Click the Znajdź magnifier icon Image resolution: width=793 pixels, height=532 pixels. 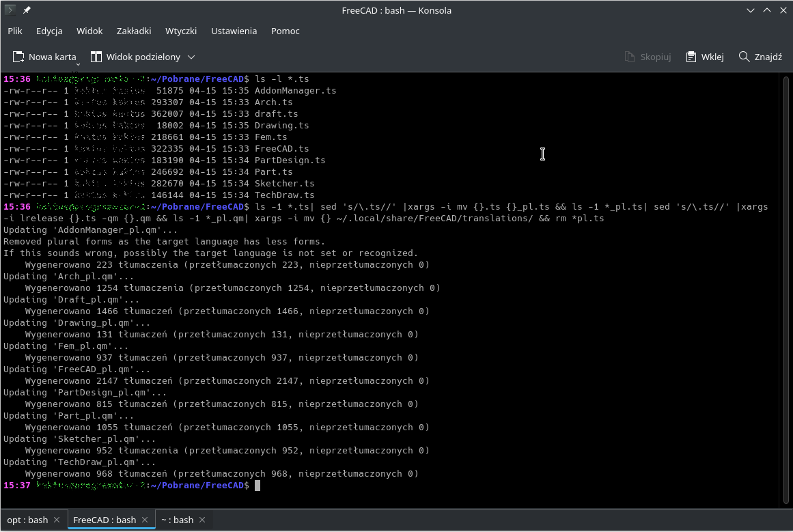click(x=744, y=57)
